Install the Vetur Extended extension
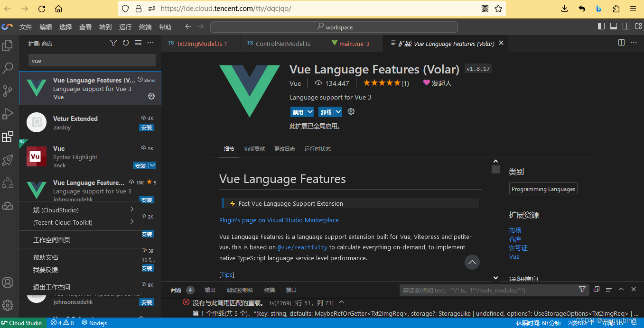 147,128
